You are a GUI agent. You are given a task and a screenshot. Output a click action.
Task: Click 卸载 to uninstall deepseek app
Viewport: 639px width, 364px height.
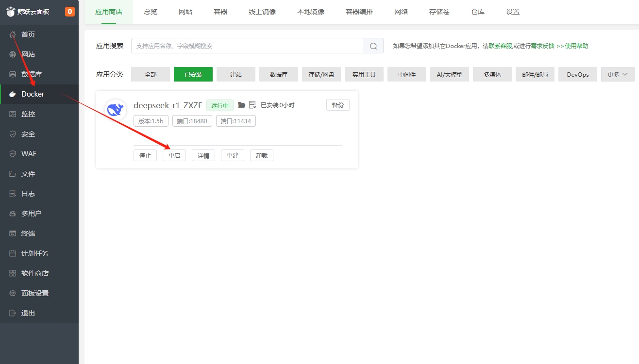262,155
